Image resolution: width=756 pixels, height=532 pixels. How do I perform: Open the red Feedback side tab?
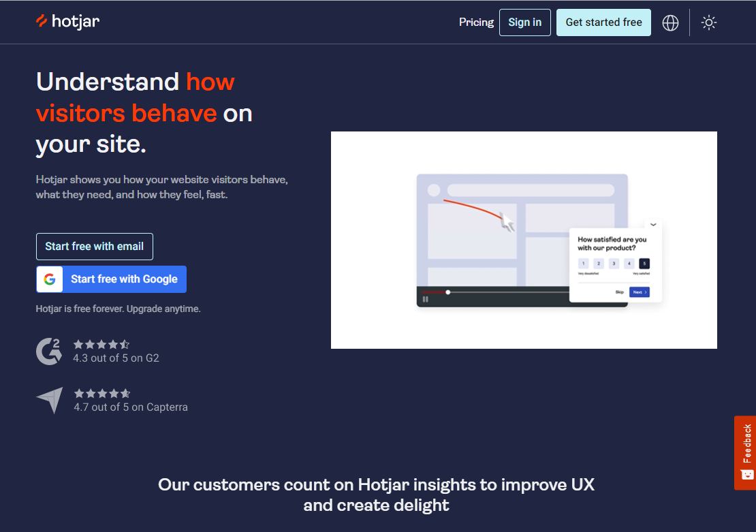click(745, 453)
